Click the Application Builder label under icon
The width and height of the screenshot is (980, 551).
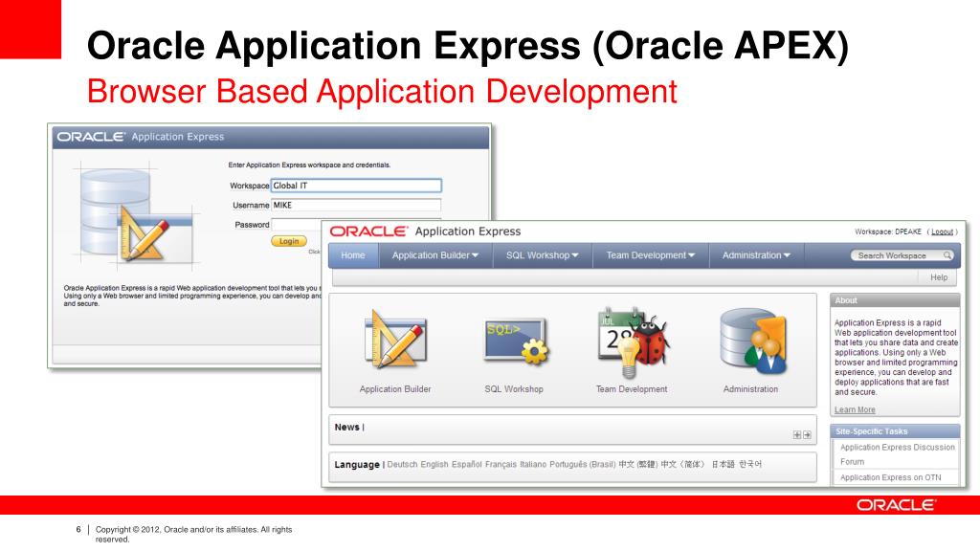395,388
